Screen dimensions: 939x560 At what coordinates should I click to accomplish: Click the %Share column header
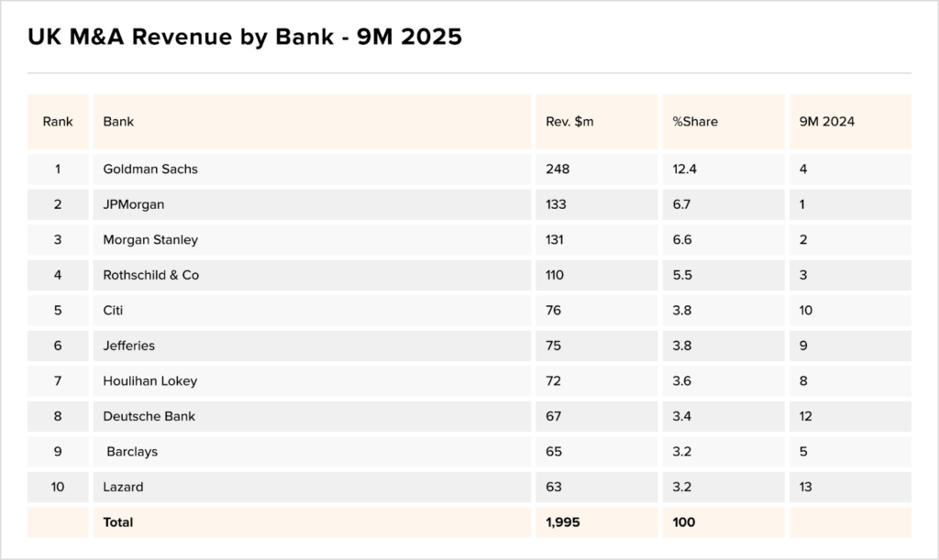695,122
